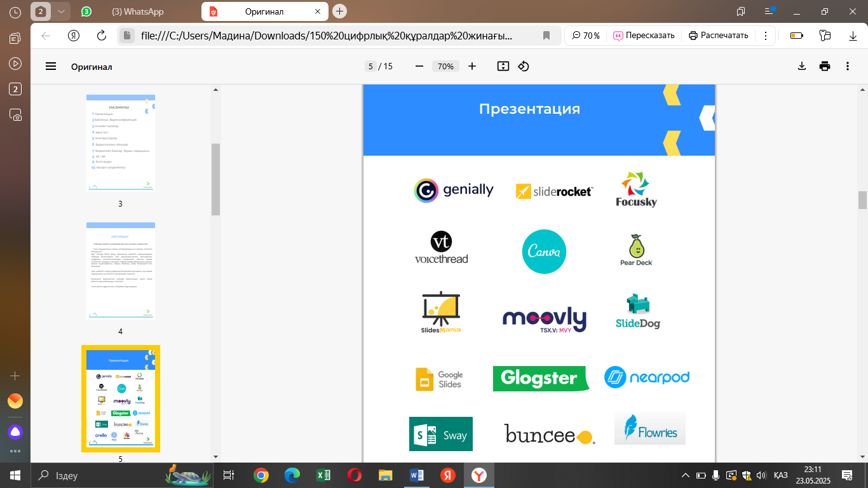Switch the ҚАЗ keyboard language

coord(781,475)
